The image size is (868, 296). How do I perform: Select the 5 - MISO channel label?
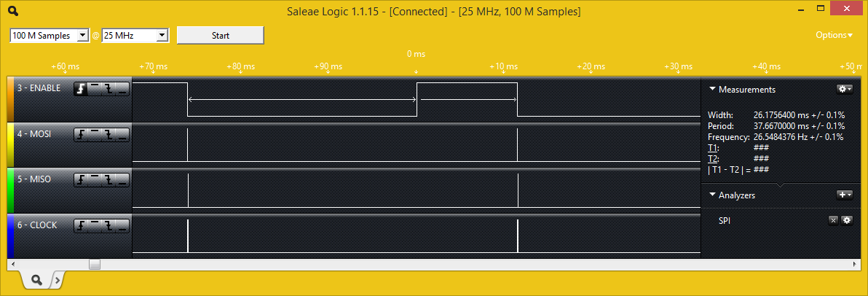(34, 179)
